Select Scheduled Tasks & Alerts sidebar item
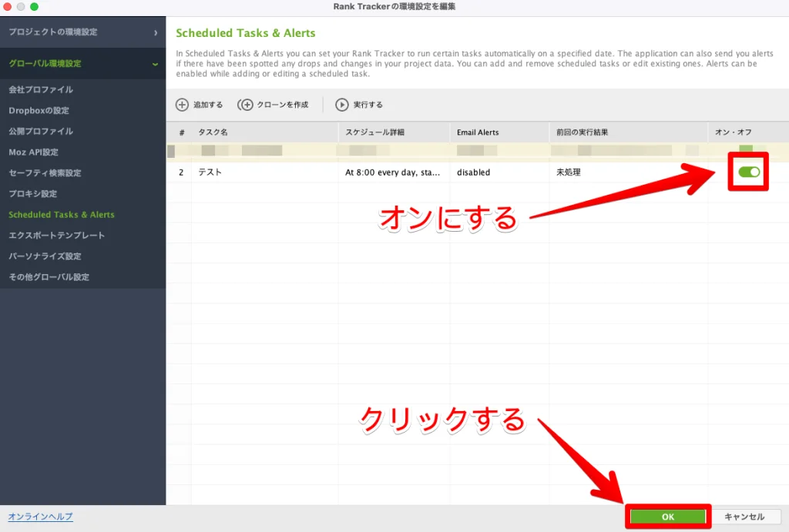This screenshot has height=532, width=789. pyautogui.click(x=62, y=214)
